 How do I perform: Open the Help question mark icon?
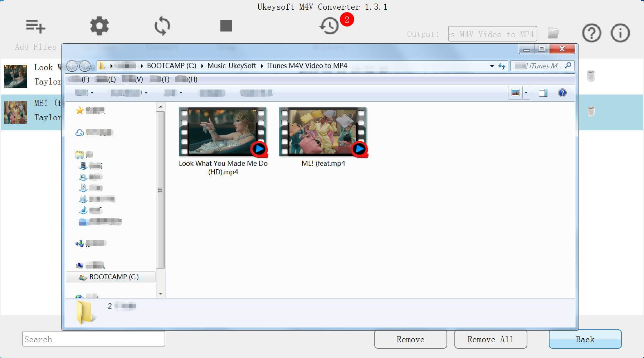pyautogui.click(x=591, y=33)
